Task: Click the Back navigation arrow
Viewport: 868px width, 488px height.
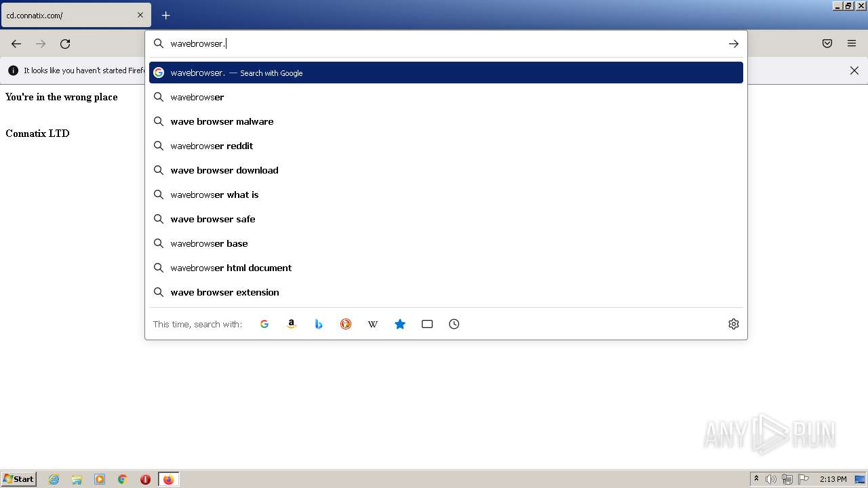Action: pyautogui.click(x=16, y=43)
